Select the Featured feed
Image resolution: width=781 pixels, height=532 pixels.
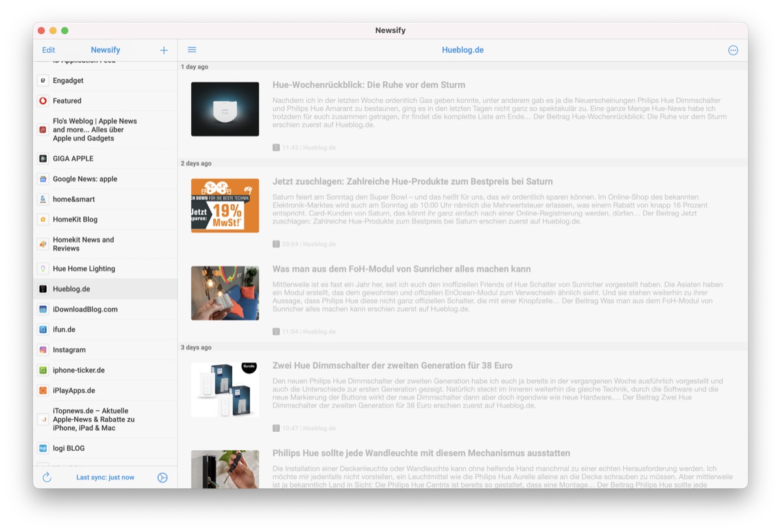pyautogui.click(x=67, y=101)
